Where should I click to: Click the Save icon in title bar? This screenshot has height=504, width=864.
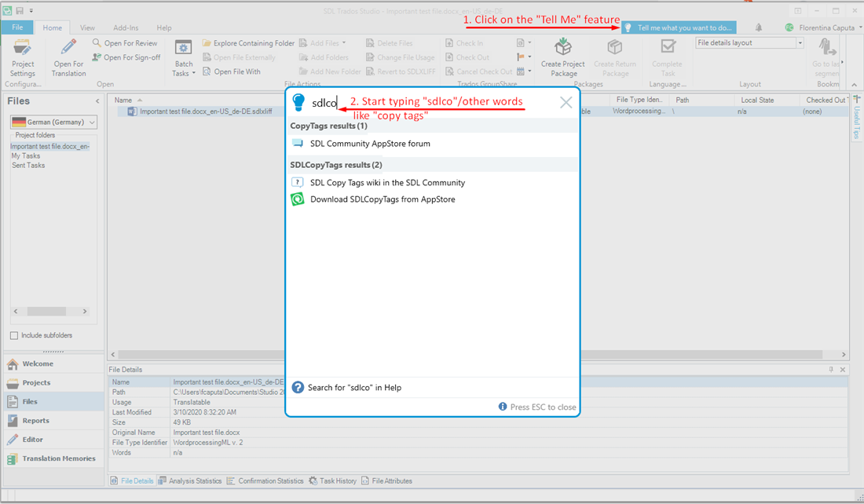point(20,10)
